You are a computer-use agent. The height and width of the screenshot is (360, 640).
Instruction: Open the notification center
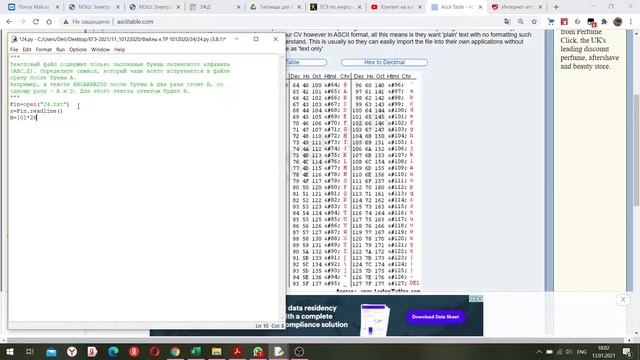pyautogui.click(x=627, y=351)
